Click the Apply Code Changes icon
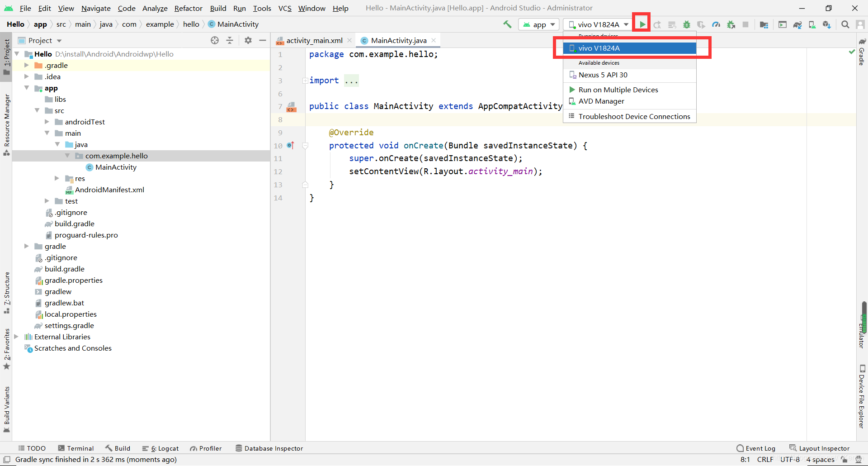The image size is (868, 466). (672, 24)
